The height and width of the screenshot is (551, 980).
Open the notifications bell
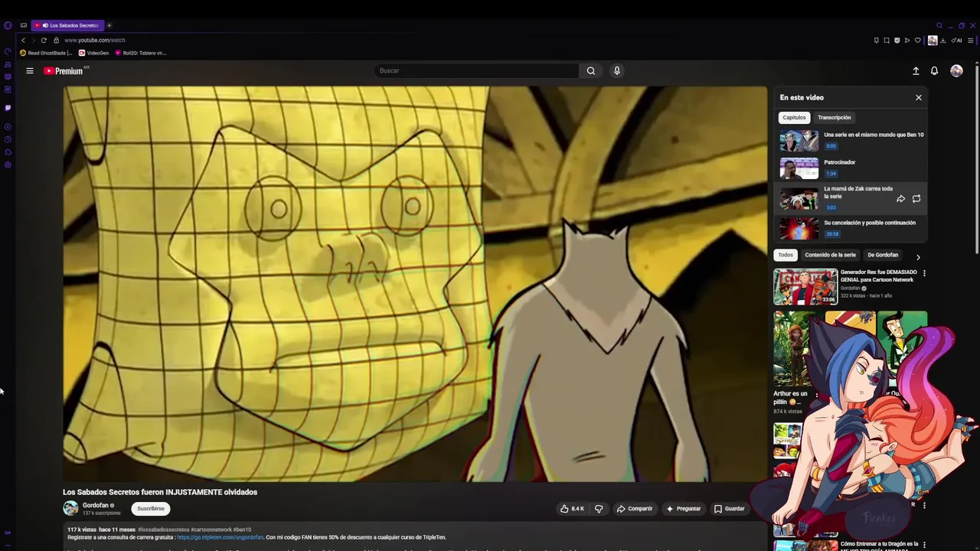[x=934, y=70]
